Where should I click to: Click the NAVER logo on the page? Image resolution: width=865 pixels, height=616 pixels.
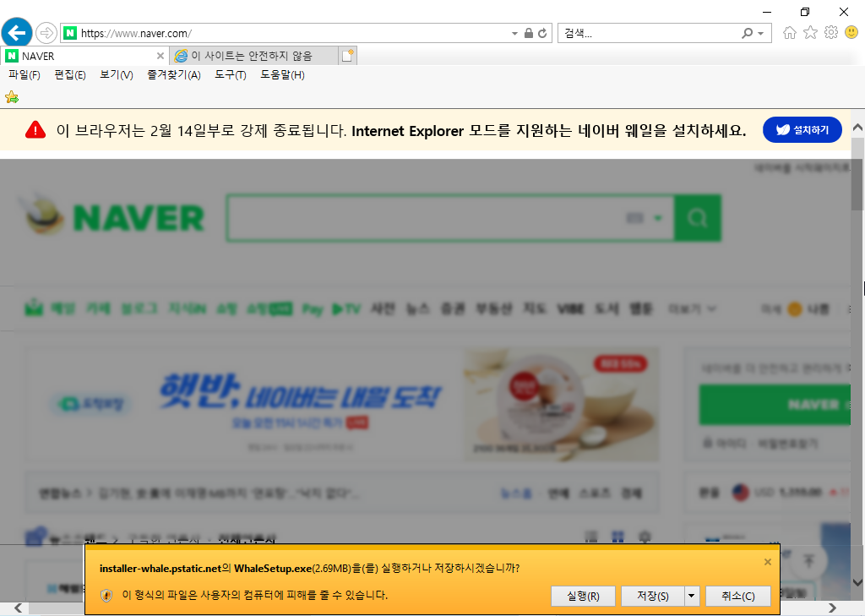pyautogui.click(x=139, y=217)
